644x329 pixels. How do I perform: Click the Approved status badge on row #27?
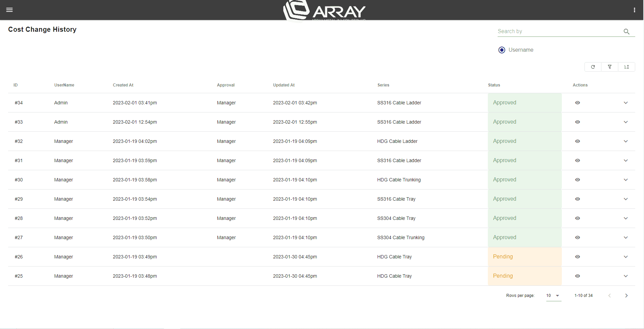504,237
